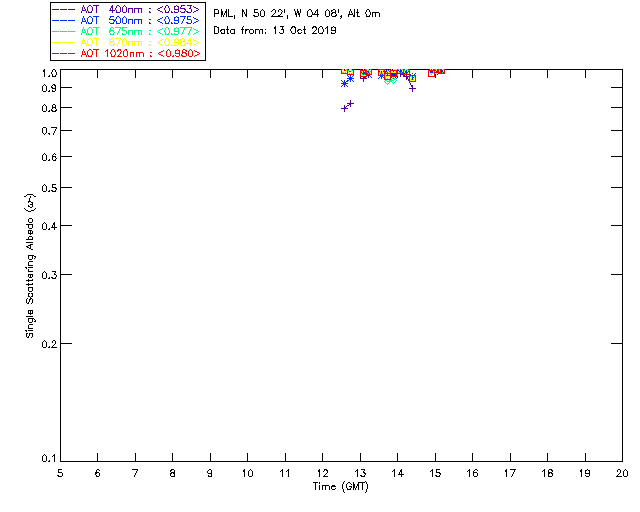Click the AOT 400nm purple legend entry
640x512 pixels.
(126, 9)
